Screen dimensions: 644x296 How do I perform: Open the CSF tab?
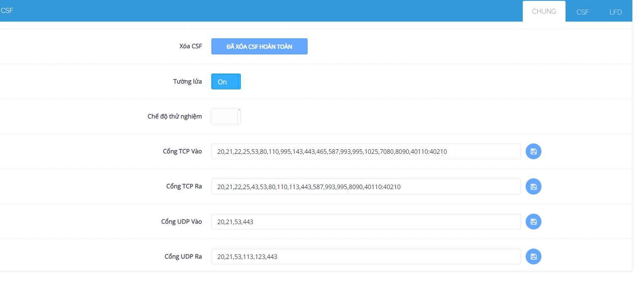[x=583, y=12]
